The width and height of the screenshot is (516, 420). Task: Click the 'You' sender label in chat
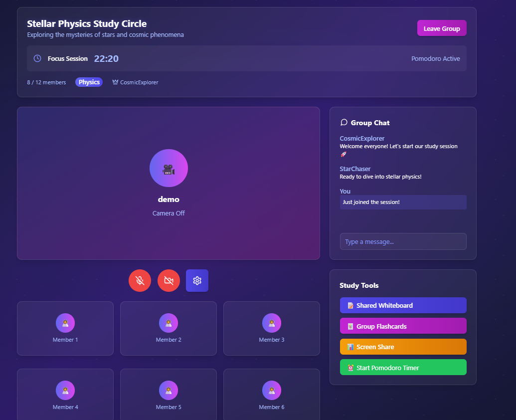pyautogui.click(x=345, y=191)
